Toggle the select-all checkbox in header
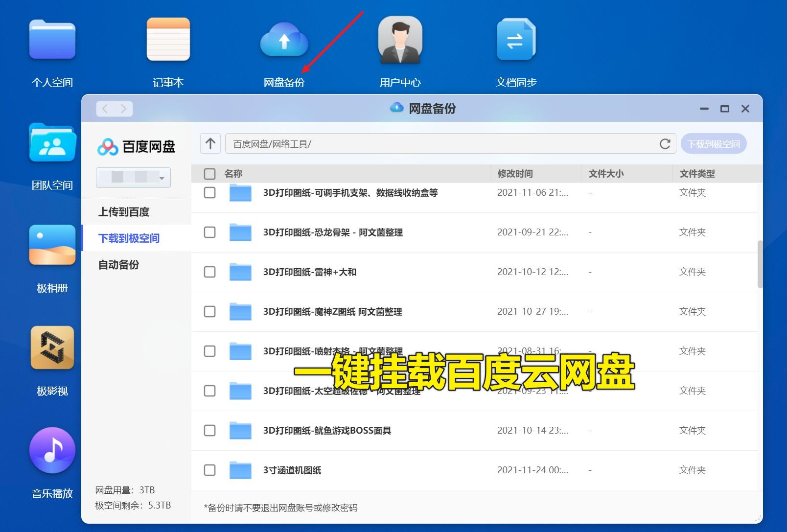The width and height of the screenshot is (787, 532). tap(209, 173)
